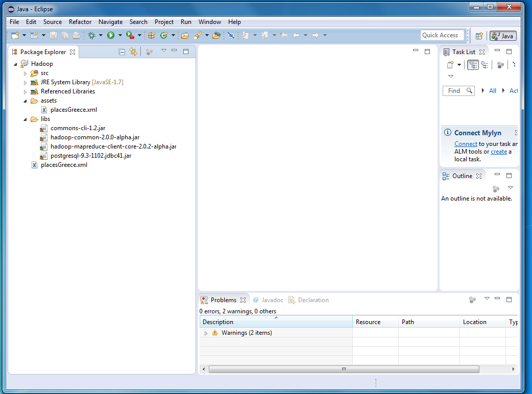Open the File menu
This screenshot has width=532, height=394.
(14, 22)
